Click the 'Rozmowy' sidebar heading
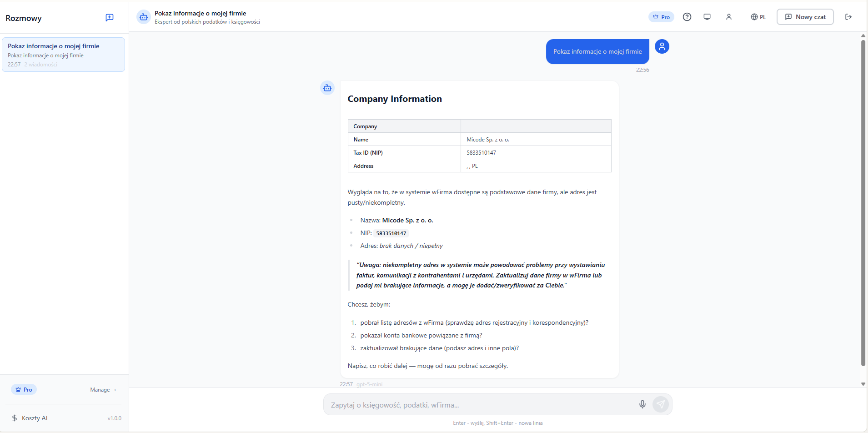 pos(24,18)
